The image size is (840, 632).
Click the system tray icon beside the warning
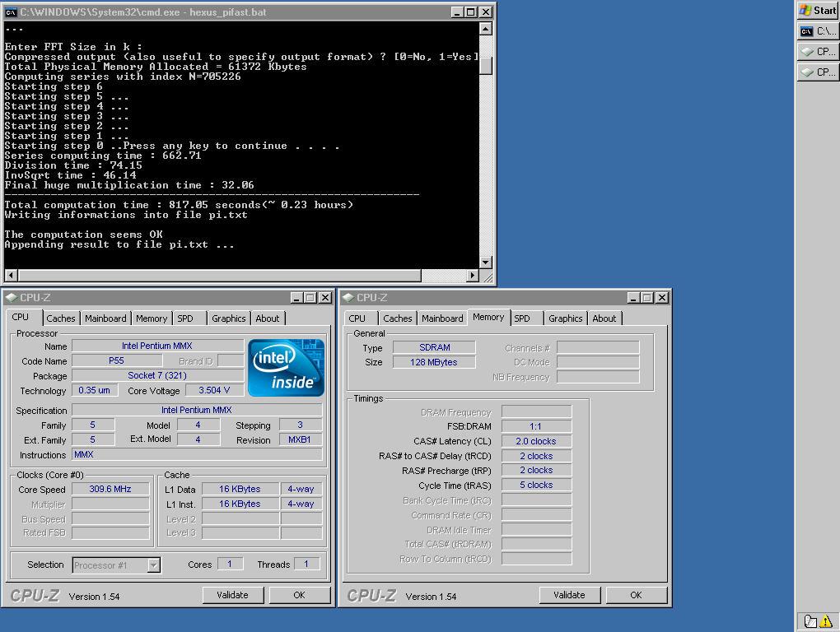pos(810,621)
